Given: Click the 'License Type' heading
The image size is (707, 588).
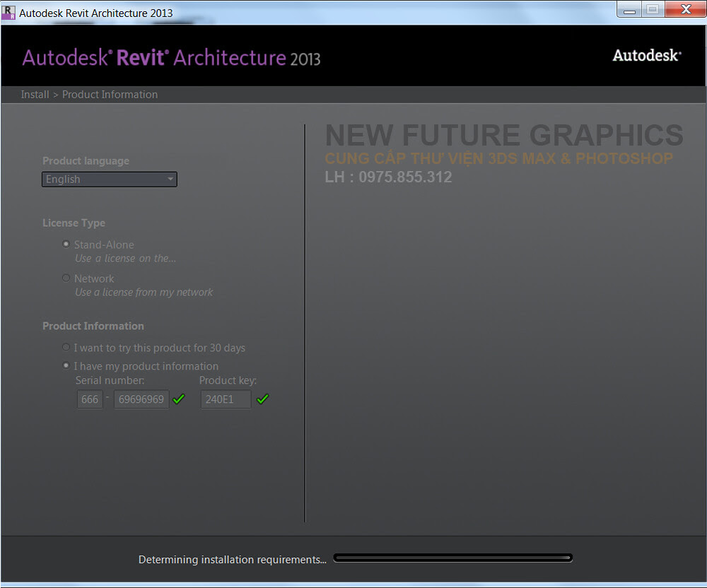Looking at the screenshot, I should [74, 223].
